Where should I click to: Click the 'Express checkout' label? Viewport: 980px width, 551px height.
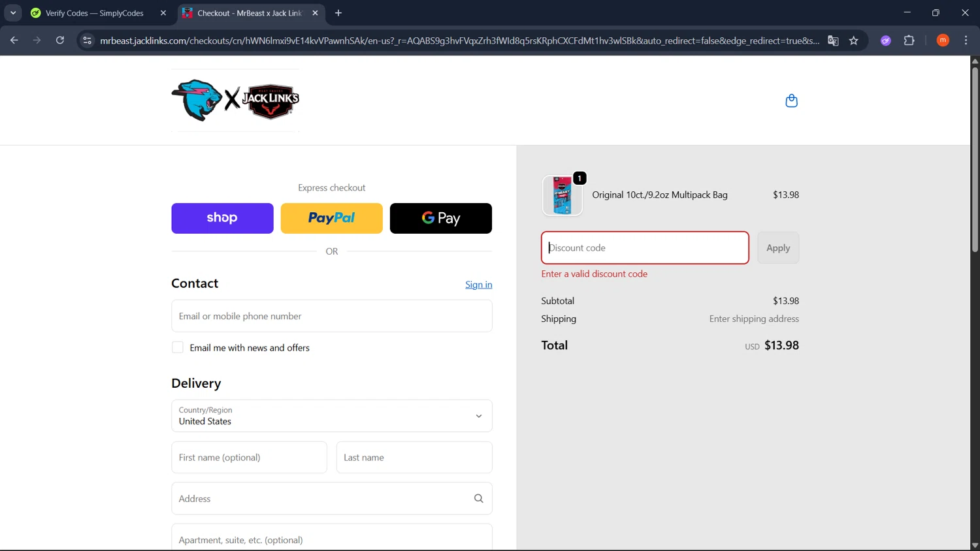tap(332, 188)
